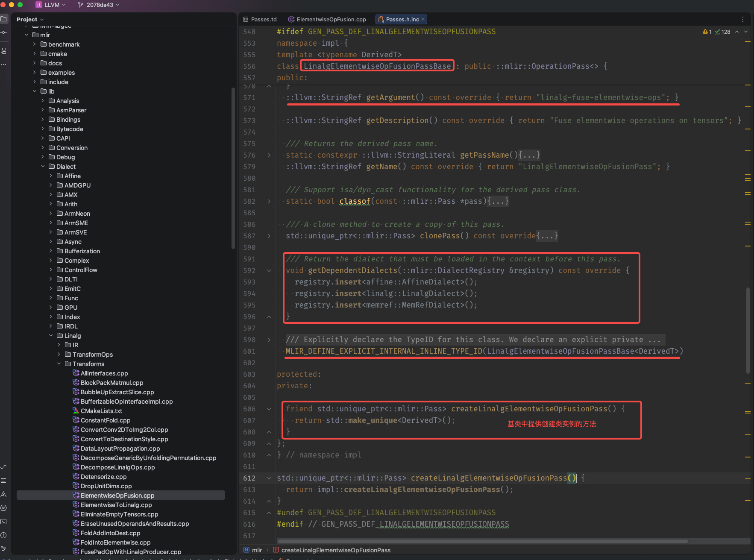Expand the TransformOps folder chevron
The width and height of the screenshot is (754, 560).
tap(59, 355)
